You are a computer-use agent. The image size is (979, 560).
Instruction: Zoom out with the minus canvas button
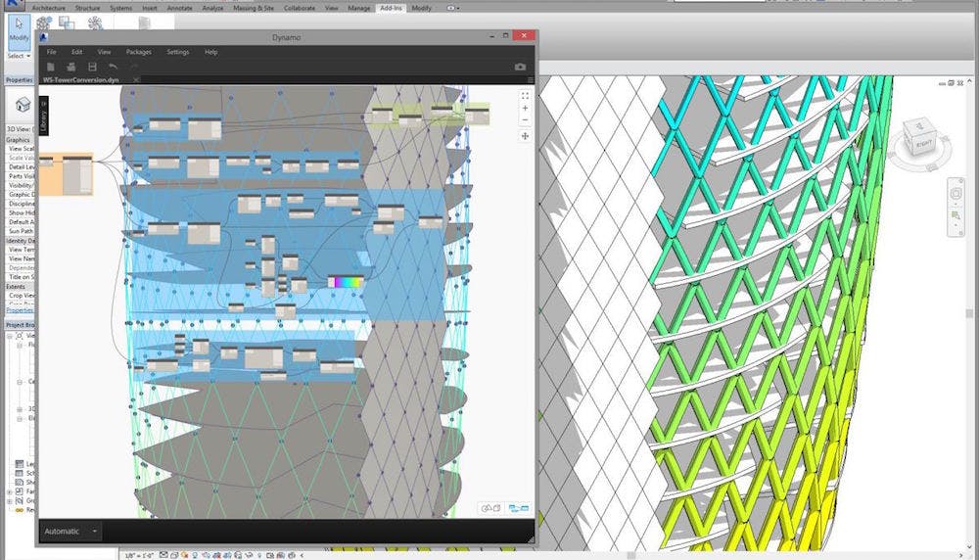click(x=525, y=120)
